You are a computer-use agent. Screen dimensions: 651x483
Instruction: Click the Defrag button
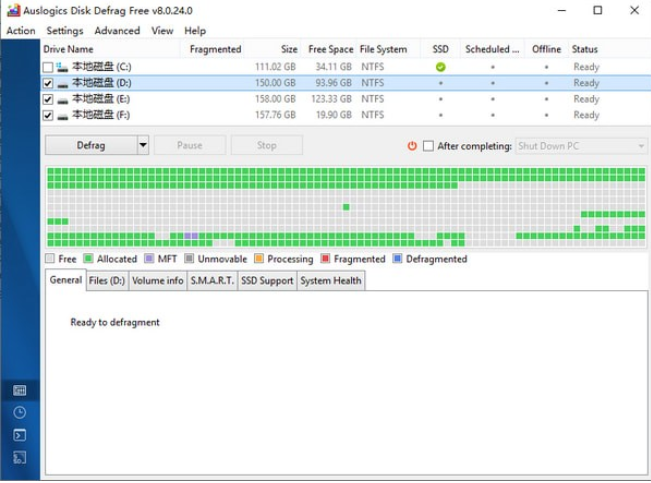coord(91,145)
